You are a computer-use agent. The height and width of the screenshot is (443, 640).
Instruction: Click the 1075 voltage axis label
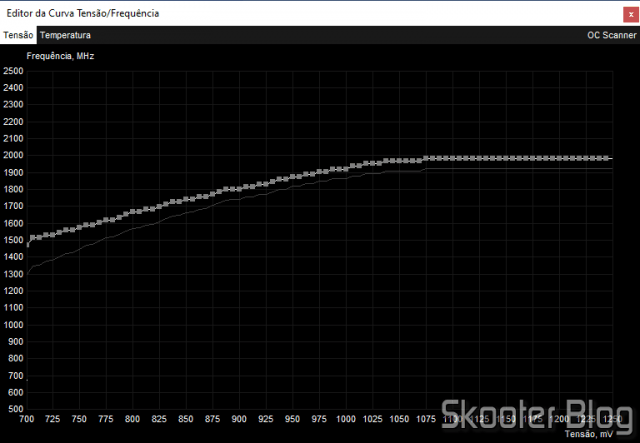pyautogui.click(x=426, y=419)
